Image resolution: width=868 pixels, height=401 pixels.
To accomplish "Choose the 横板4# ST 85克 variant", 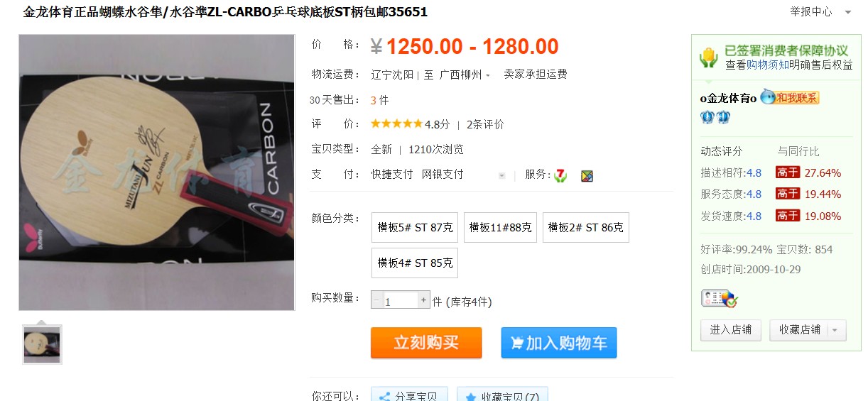I will [x=415, y=263].
